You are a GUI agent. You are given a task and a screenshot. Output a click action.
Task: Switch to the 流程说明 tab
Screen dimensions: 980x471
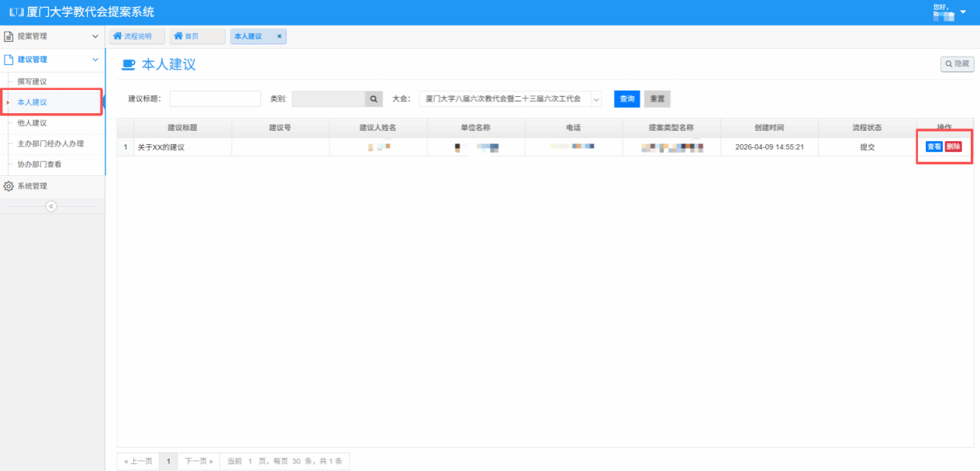pos(137,36)
